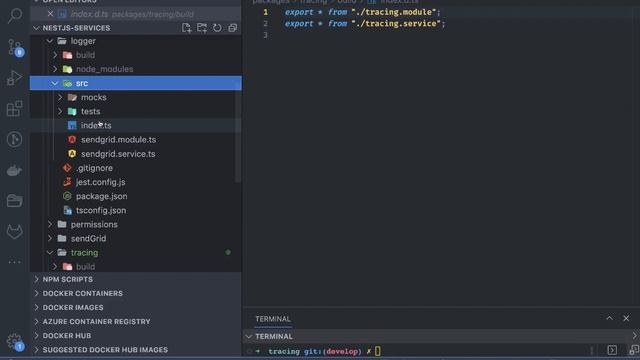Screen dimensions: 640x360
Task: Open package.json file
Action: [x=101, y=196]
